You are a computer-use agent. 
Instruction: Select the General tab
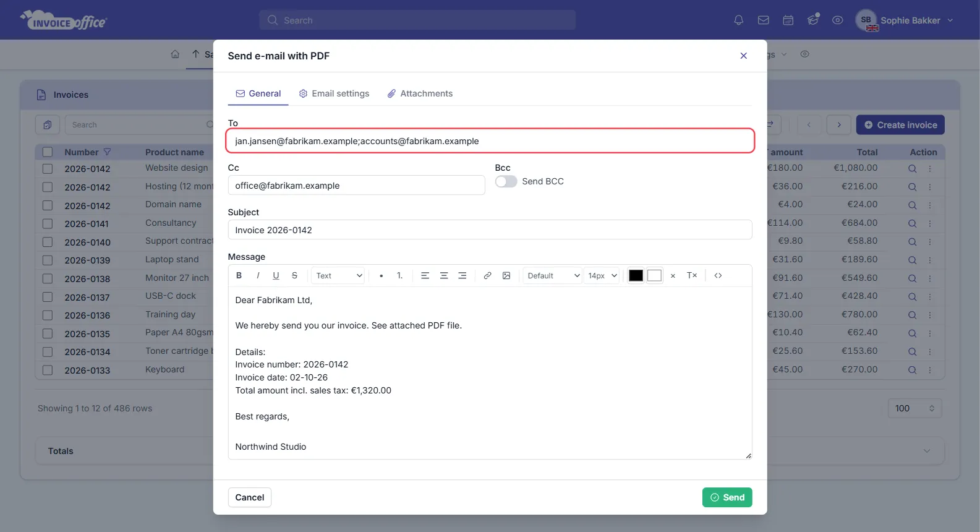click(258, 93)
